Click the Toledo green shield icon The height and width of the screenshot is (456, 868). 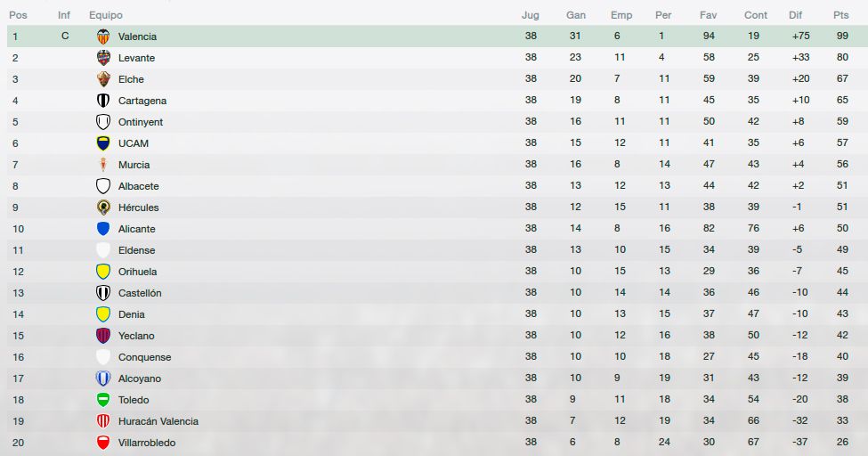(103, 400)
